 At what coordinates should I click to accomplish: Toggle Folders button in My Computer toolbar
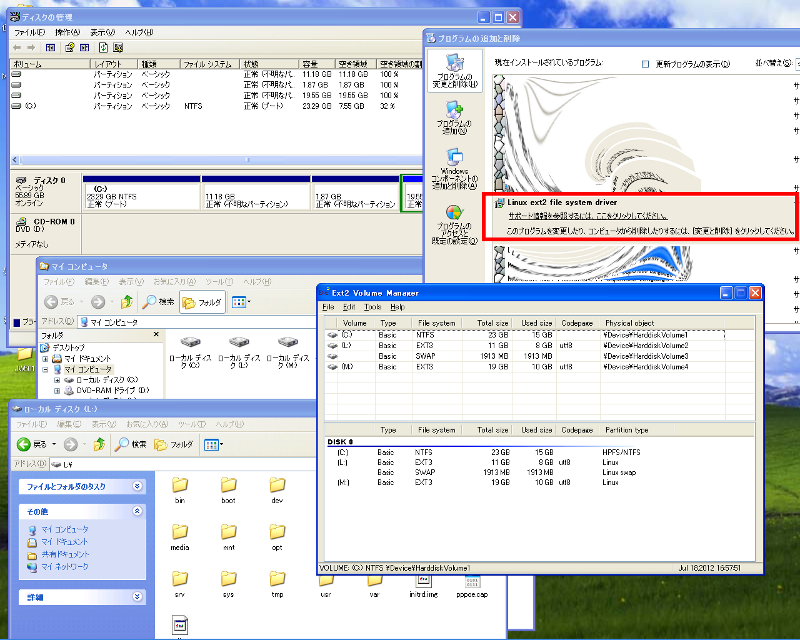pos(202,303)
